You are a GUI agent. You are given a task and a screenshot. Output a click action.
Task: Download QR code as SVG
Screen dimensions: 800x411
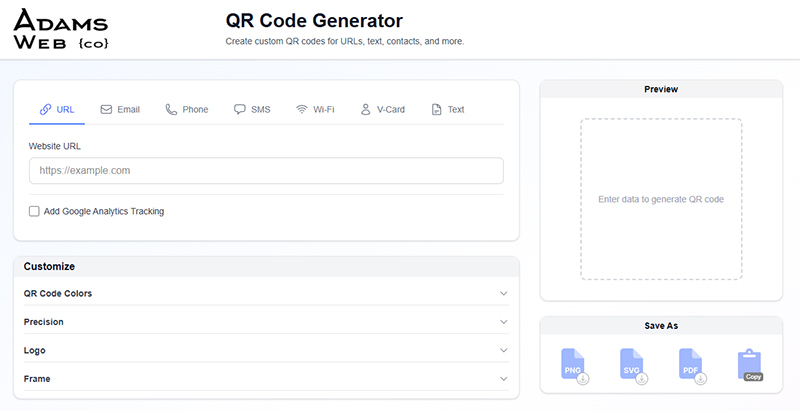(x=632, y=366)
